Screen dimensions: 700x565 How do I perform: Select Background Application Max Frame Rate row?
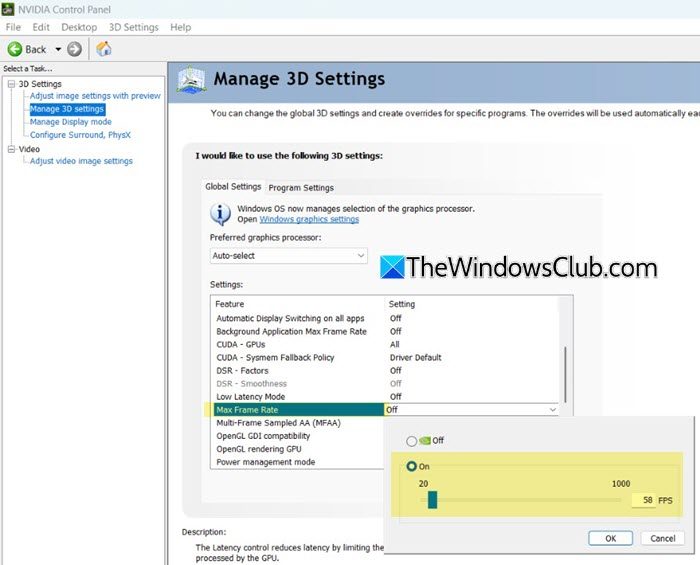(386, 331)
